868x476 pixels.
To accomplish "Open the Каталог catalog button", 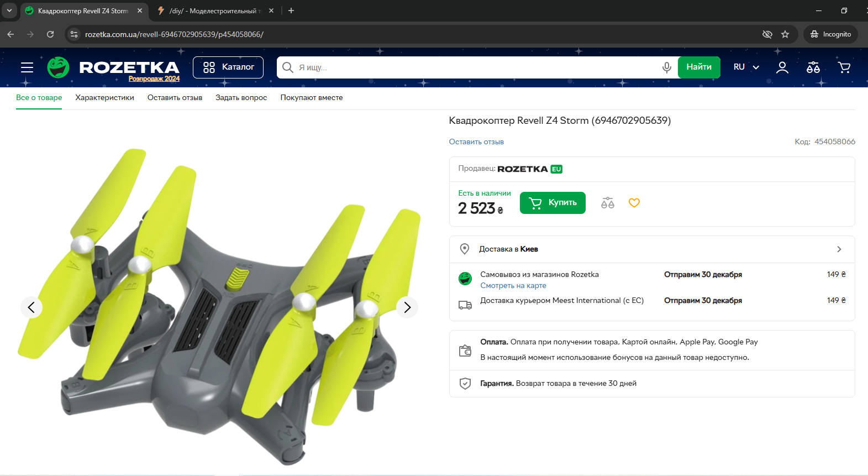I will pos(228,67).
